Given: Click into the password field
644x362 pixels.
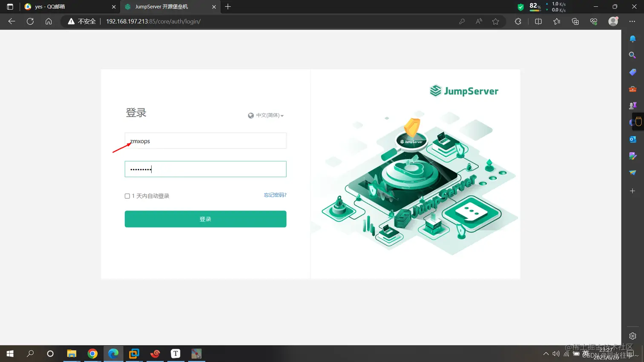Looking at the screenshot, I should pyautogui.click(x=205, y=169).
